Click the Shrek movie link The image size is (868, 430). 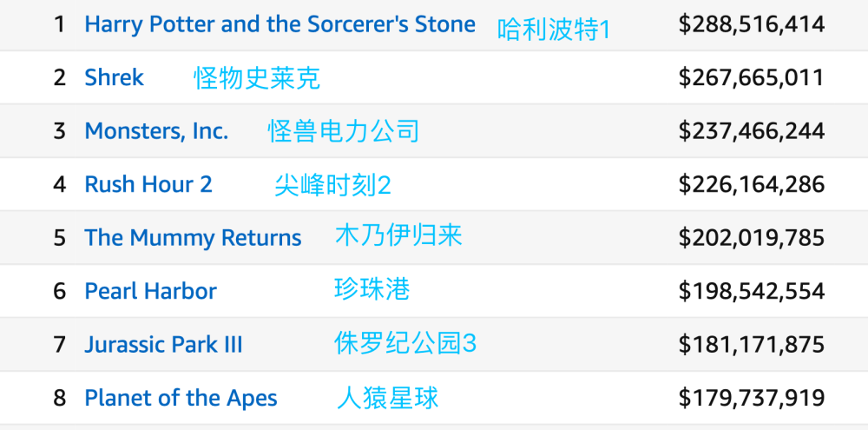(114, 77)
